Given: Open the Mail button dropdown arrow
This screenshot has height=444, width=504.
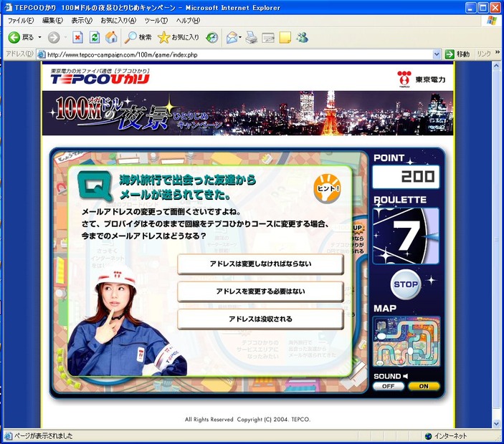Looking at the screenshot, I should [240, 37].
